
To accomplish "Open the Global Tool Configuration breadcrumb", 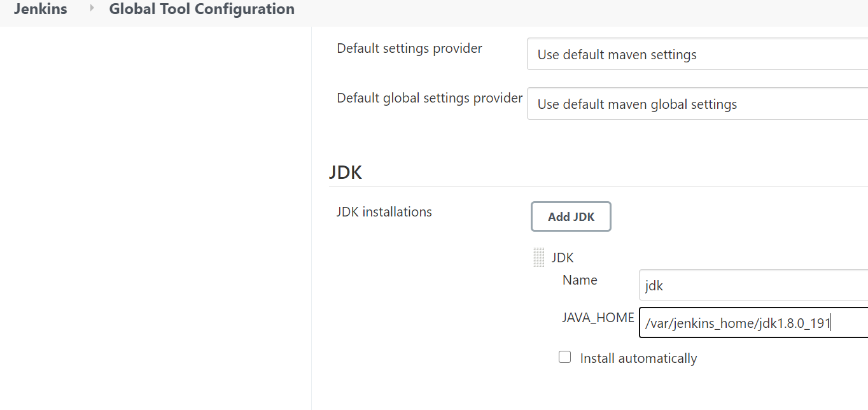I will [202, 10].
